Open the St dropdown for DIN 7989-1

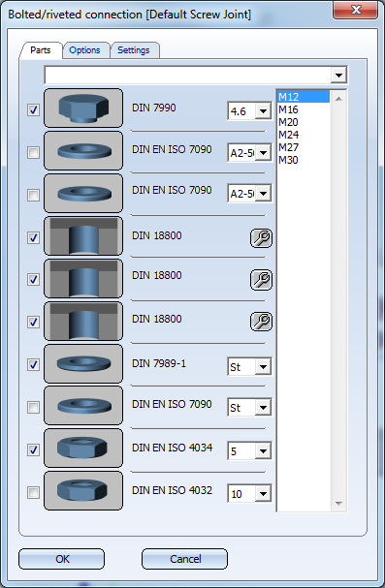(x=263, y=367)
